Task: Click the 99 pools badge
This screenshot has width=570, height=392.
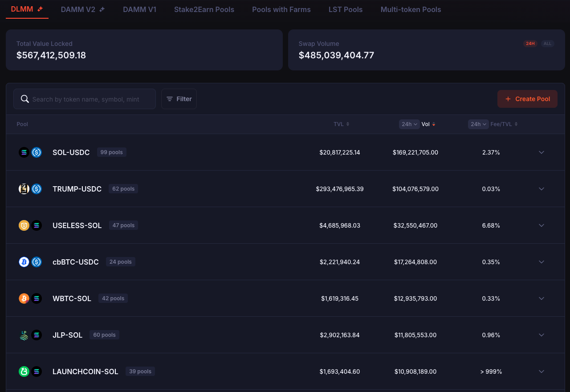Action: [112, 152]
